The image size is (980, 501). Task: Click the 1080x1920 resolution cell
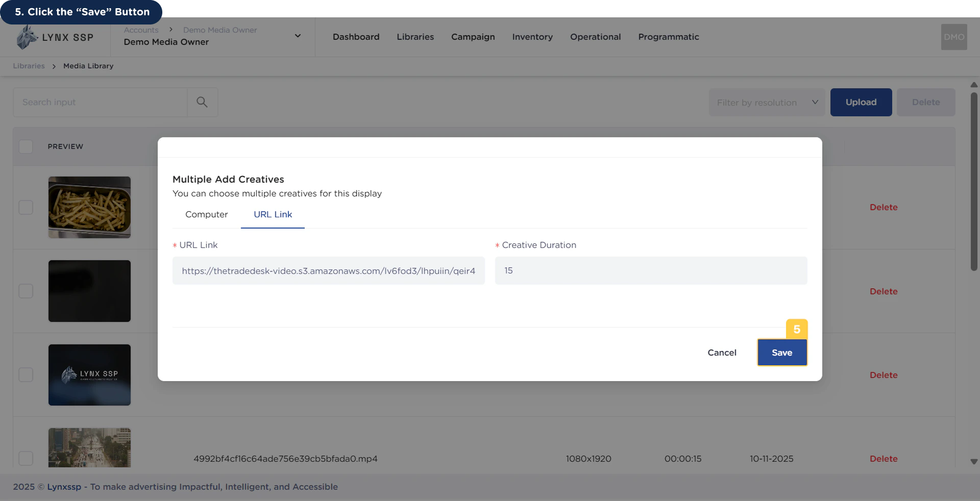[x=588, y=459]
